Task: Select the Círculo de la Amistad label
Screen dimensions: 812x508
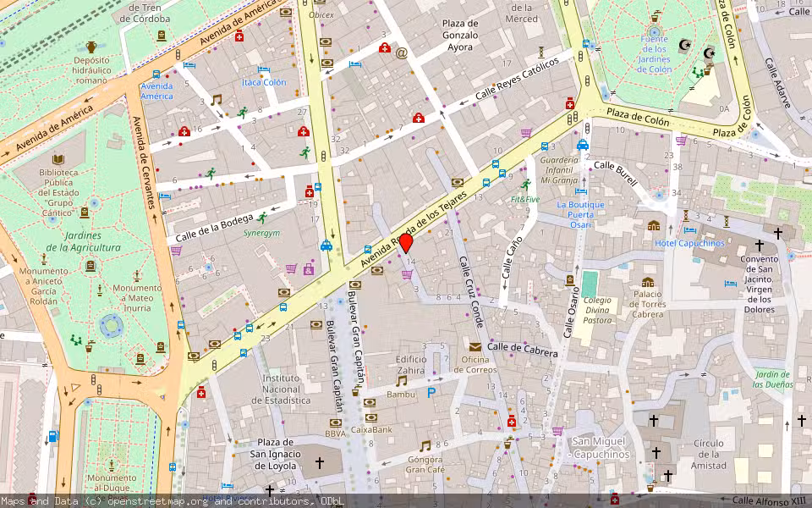Action: [709, 454]
